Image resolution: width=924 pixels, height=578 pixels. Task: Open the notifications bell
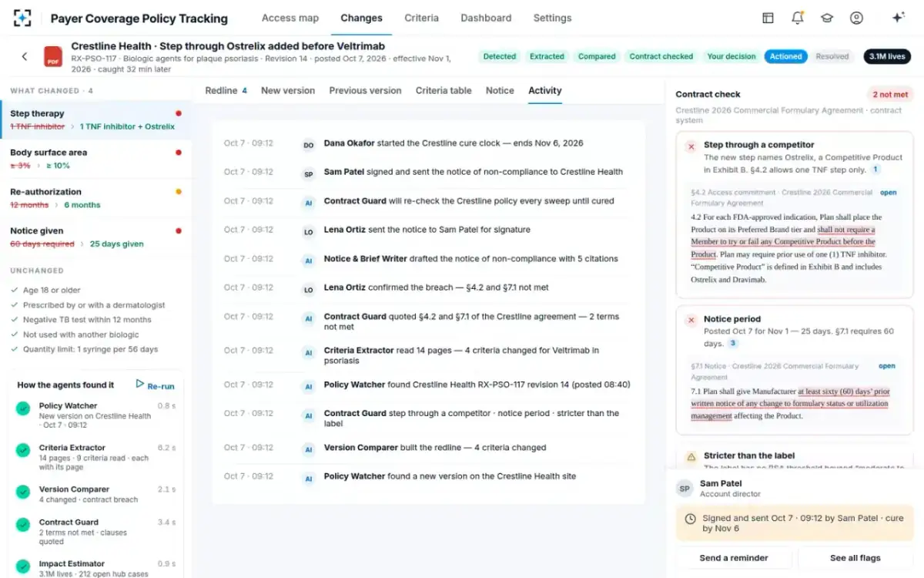798,18
